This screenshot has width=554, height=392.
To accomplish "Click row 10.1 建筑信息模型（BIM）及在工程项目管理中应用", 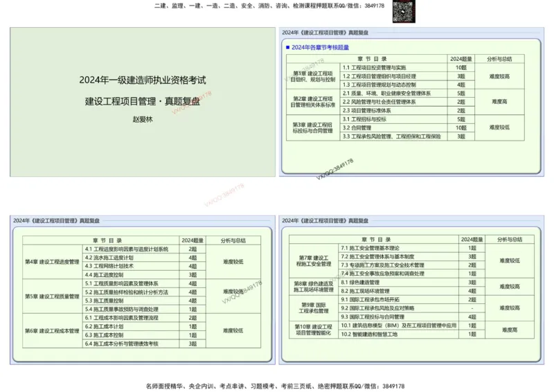I will coord(399,326).
